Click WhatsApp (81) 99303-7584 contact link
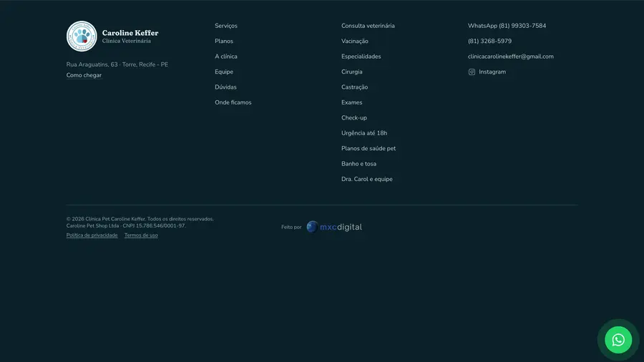Image resolution: width=644 pixels, height=362 pixels. [507, 26]
